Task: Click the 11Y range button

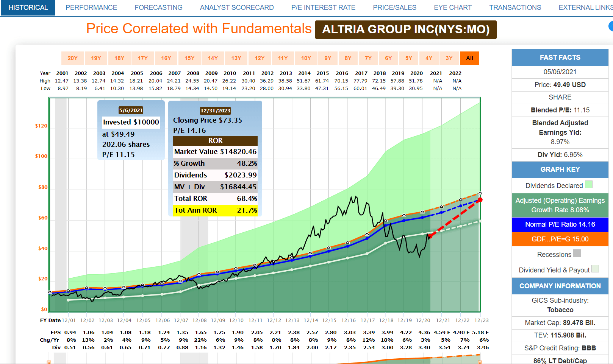Action: [x=283, y=58]
